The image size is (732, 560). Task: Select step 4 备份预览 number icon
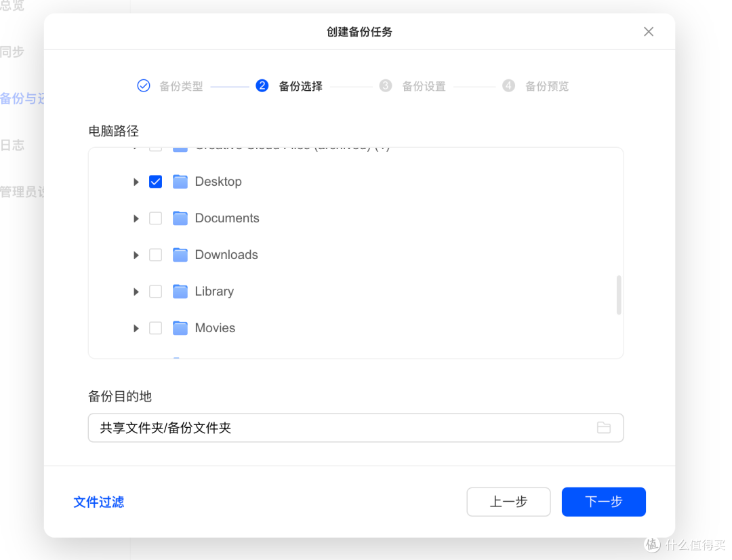click(508, 86)
